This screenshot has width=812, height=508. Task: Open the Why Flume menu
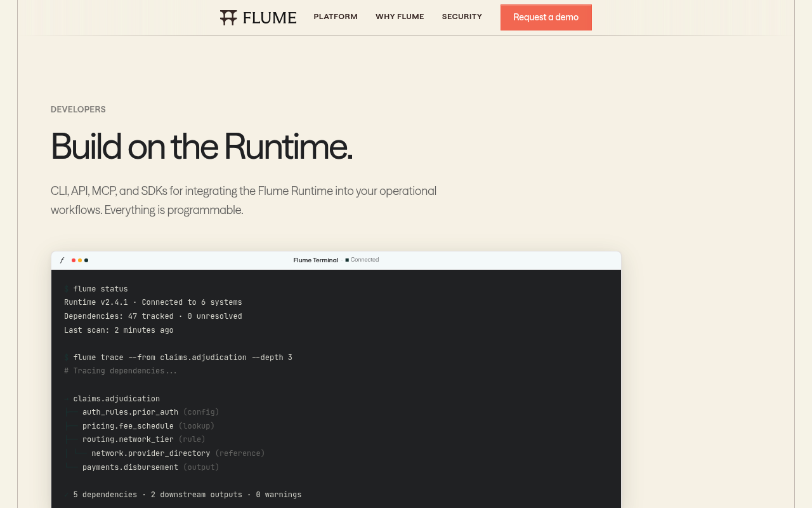click(x=400, y=17)
